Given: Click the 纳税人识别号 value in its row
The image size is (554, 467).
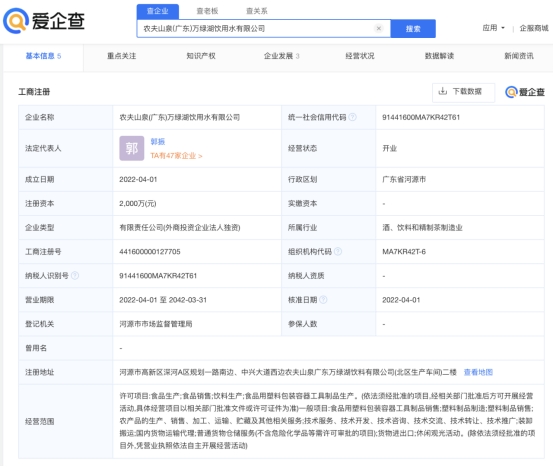Looking at the screenshot, I should pyautogui.click(x=158, y=276).
